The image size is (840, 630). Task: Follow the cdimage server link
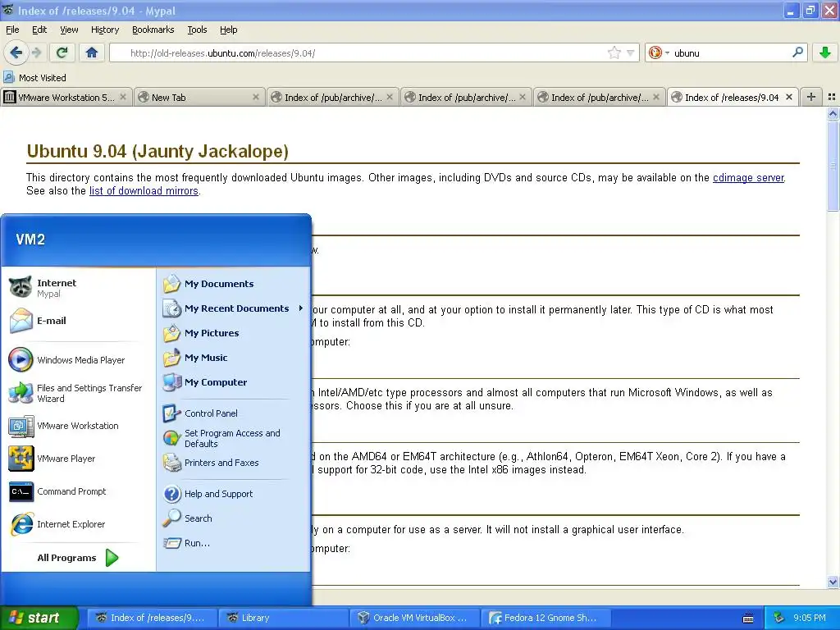point(748,177)
